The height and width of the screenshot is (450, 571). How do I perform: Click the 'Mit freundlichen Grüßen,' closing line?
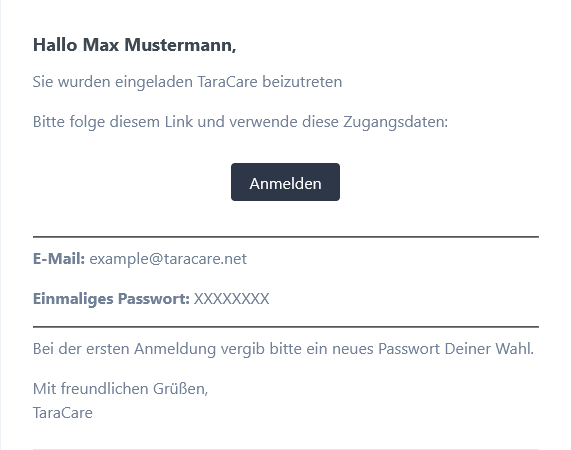pos(120,389)
